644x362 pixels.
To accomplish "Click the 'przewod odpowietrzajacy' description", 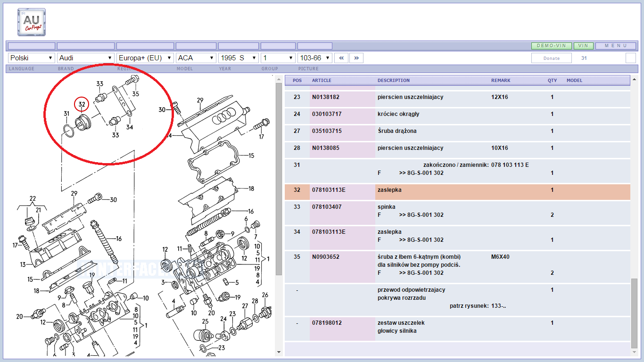I will [411, 290].
